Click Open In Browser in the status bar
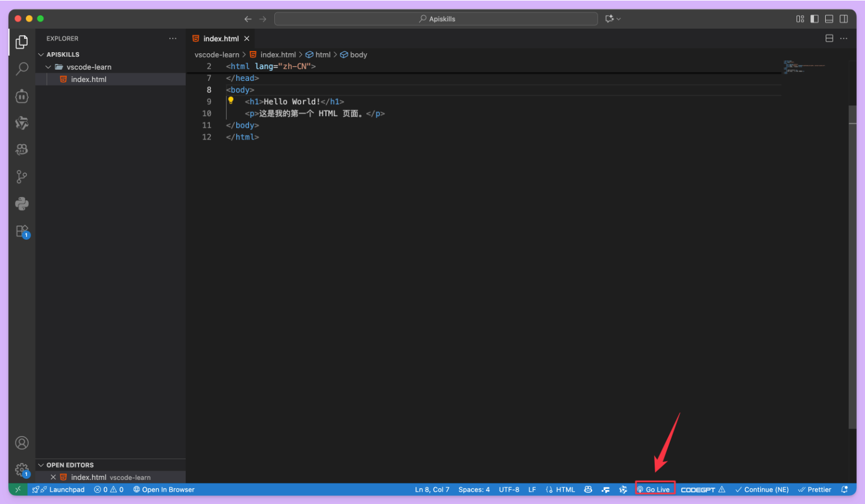The width and height of the screenshot is (865, 504). click(164, 489)
